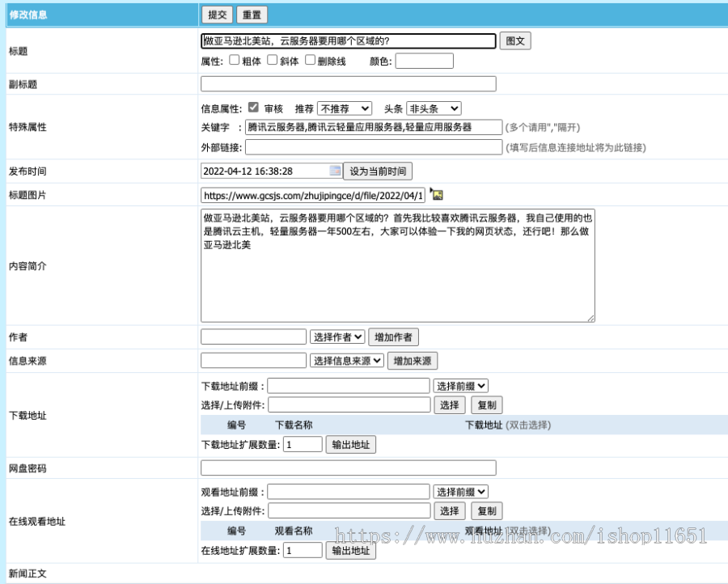Image resolution: width=728 pixels, height=584 pixels.
Task: Open the 选择信息来源 dropdown
Action: (x=347, y=361)
